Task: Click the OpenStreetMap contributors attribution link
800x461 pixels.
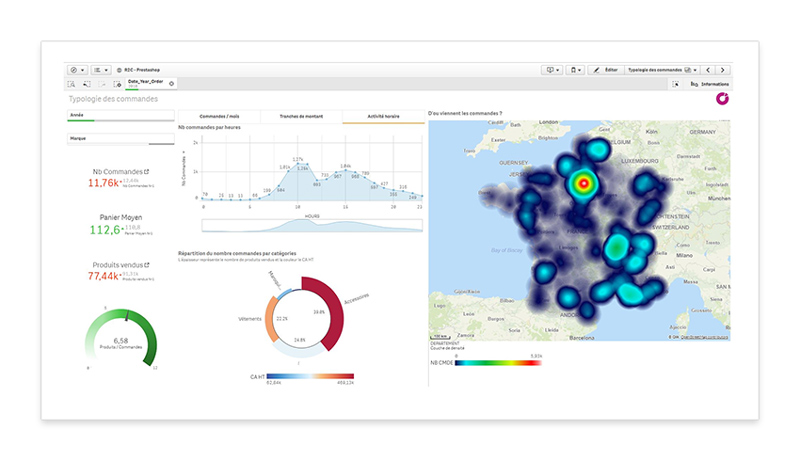Action: click(704, 337)
